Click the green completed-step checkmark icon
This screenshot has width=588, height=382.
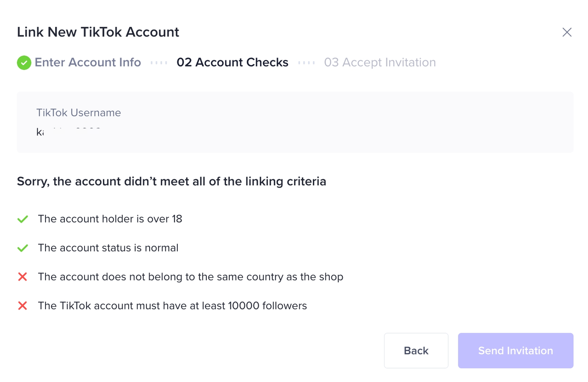(24, 63)
